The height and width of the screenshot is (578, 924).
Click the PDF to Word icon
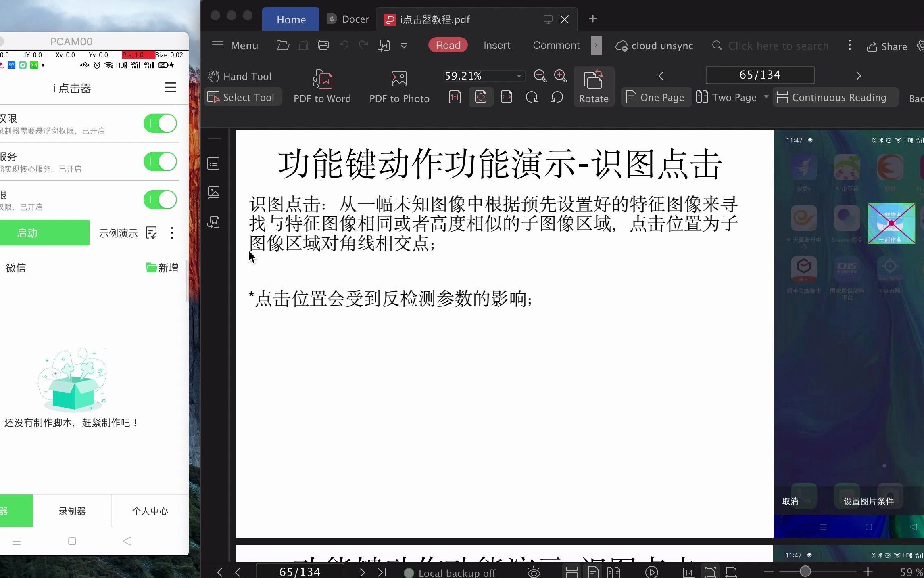[x=322, y=80]
